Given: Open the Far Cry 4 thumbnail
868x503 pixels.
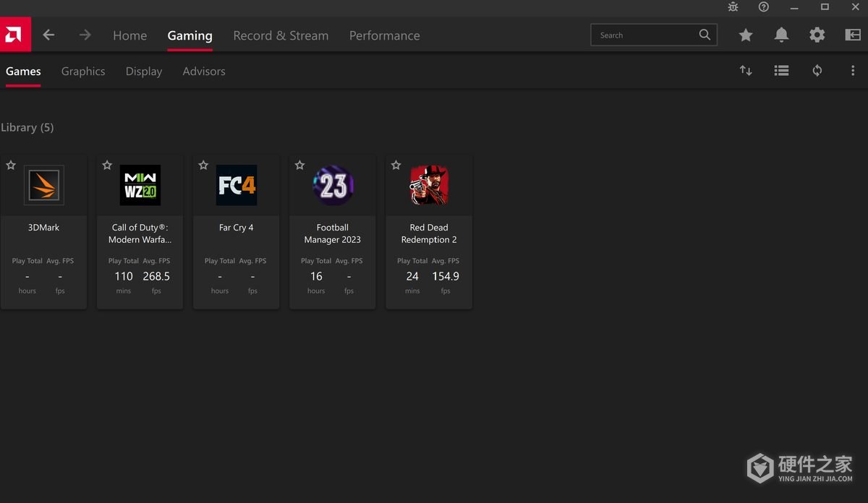Looking at the screenshot, I should tap(237, 185).
